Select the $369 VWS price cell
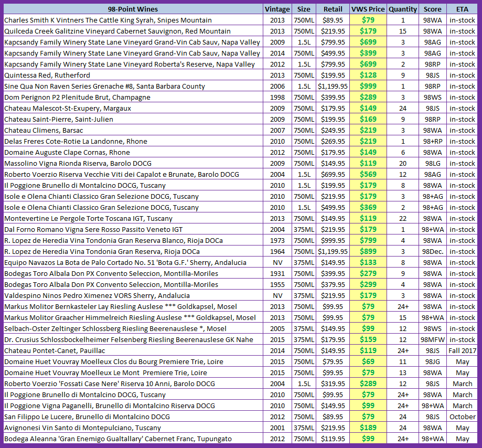Viewport: 482px width, 448px height. click(x=368, y=208)
